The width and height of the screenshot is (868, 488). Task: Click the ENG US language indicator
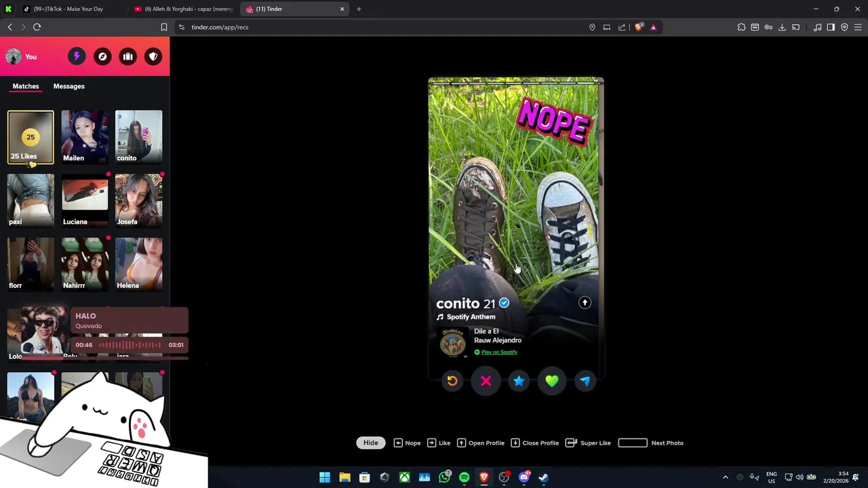[772, 477]
